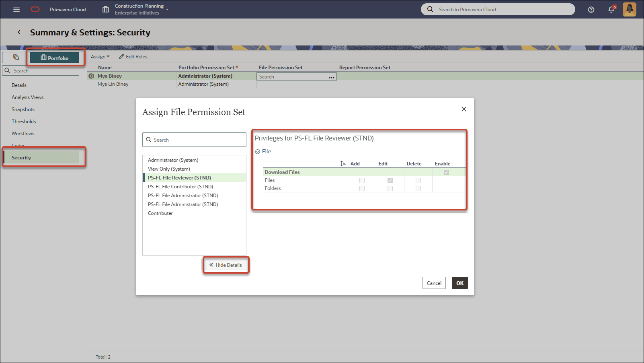Toggle Enable checkbox for Download Files
644x363 pixels.
pos(446,172)
